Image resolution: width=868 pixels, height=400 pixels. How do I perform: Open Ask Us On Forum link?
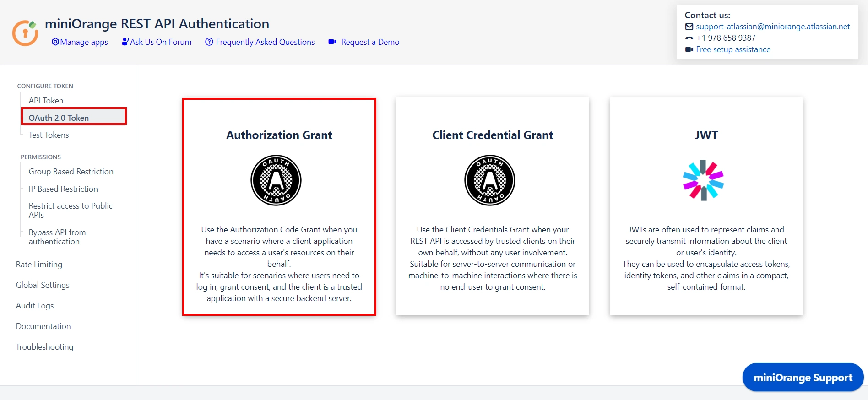click(x=161, y=42)
